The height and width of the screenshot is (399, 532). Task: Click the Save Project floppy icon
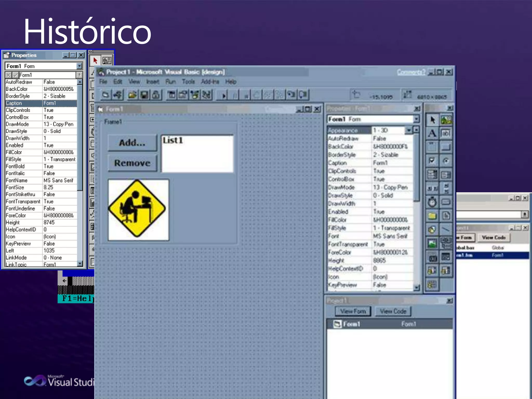click(144, 95)
